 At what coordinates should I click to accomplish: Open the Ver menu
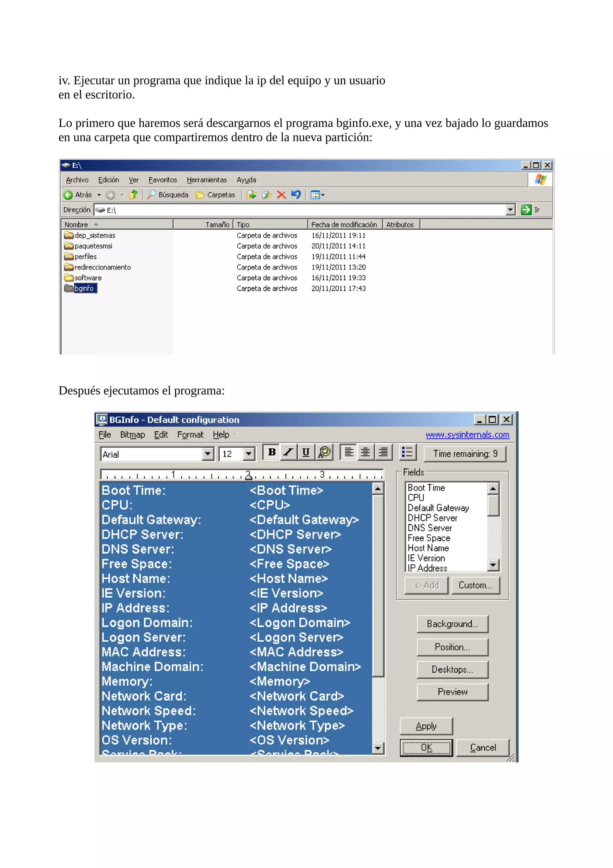[134, 180]
